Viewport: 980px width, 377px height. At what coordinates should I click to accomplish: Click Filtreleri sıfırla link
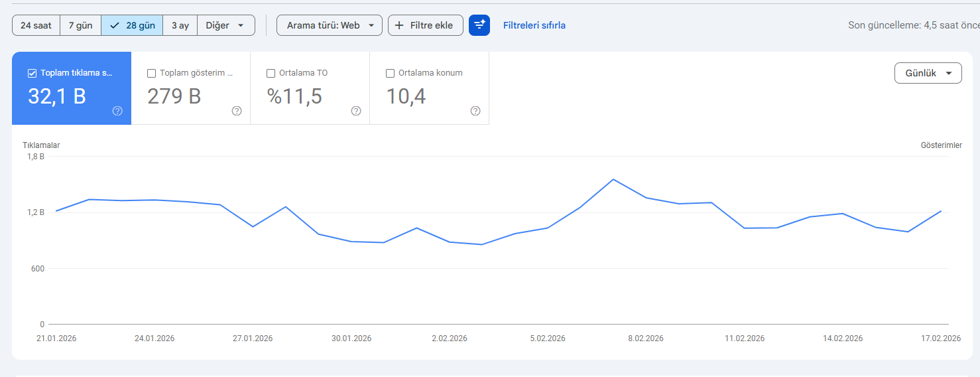pos(534,25)
